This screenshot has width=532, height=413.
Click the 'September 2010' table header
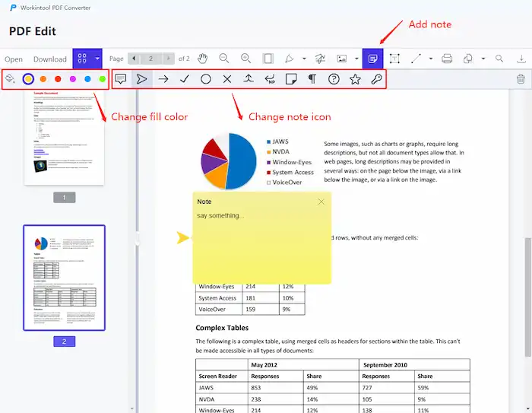[385, 365]
